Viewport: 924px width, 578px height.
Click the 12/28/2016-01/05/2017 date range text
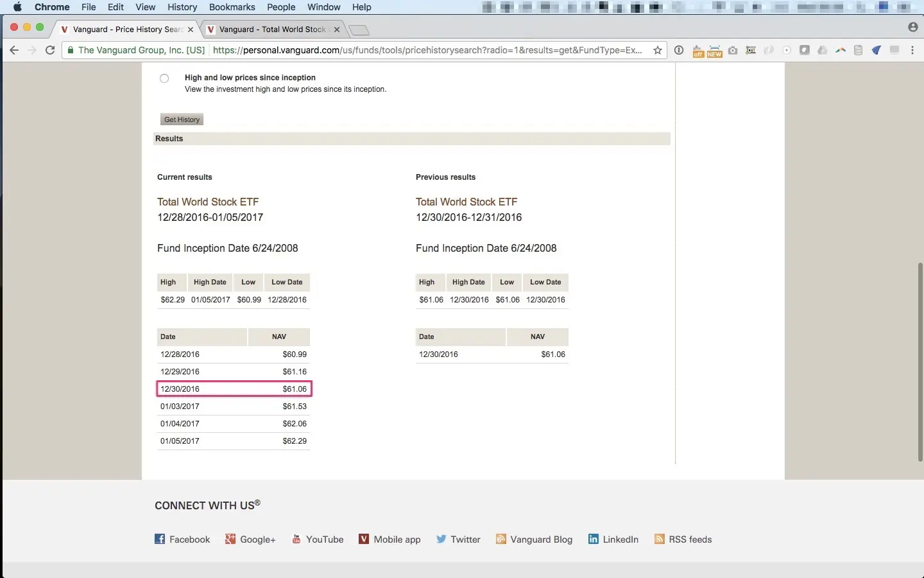click(x=210, y=218)
